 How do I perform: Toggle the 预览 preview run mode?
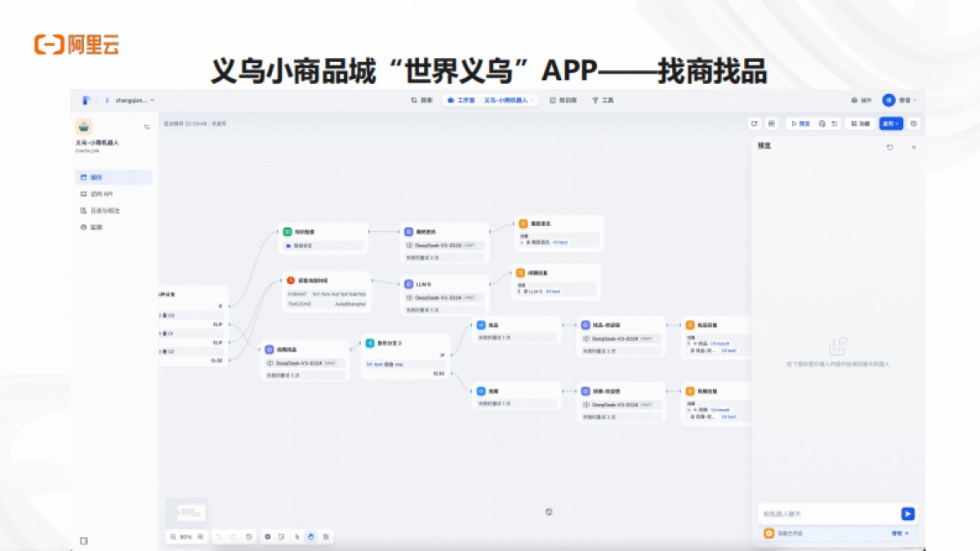point(799,123)
